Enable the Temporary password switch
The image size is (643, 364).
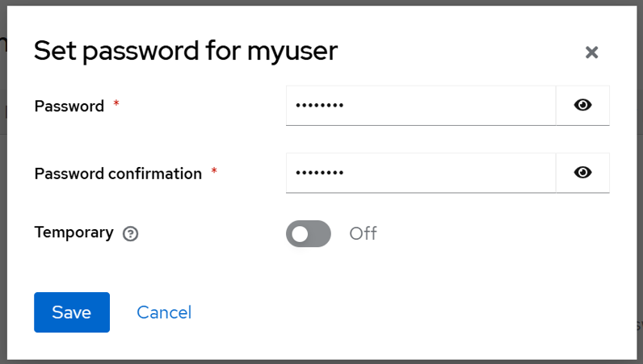click(309, 234)
